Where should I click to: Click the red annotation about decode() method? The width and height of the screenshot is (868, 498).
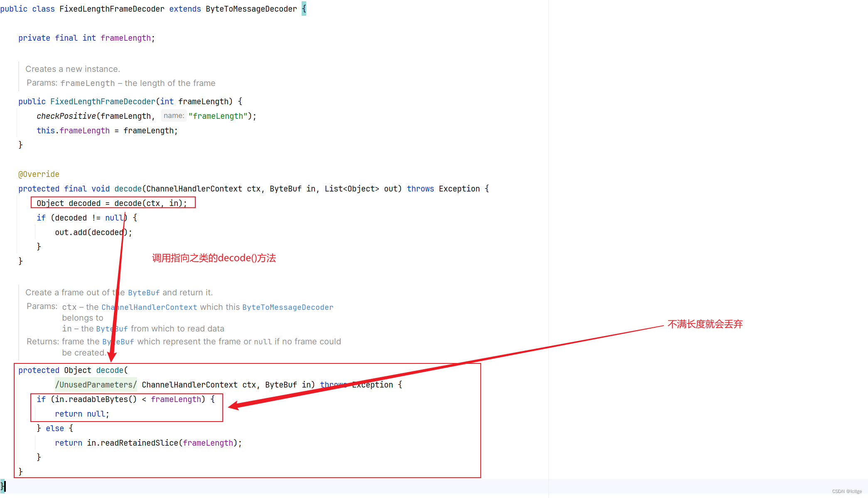tap(214, 258)
